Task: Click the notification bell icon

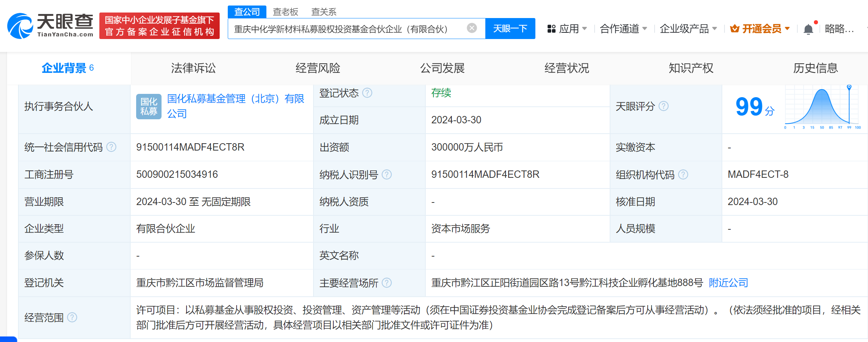Action: coord(808,29)
